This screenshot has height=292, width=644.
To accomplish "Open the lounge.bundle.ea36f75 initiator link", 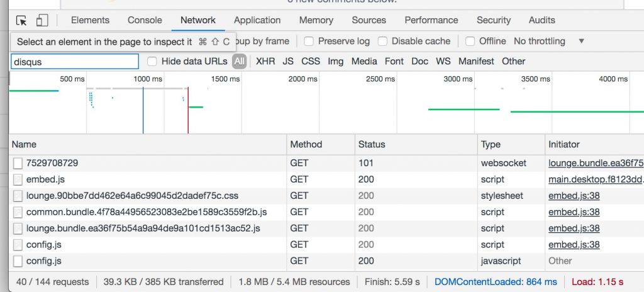I will pos(596,163).
